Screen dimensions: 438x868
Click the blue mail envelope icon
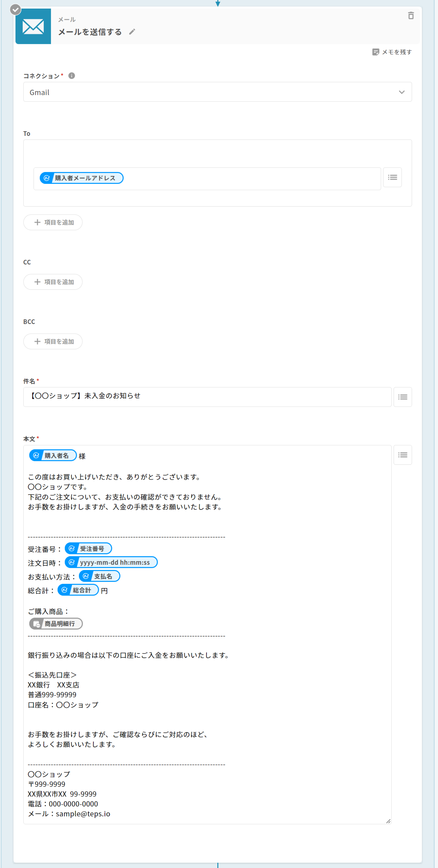33,26
